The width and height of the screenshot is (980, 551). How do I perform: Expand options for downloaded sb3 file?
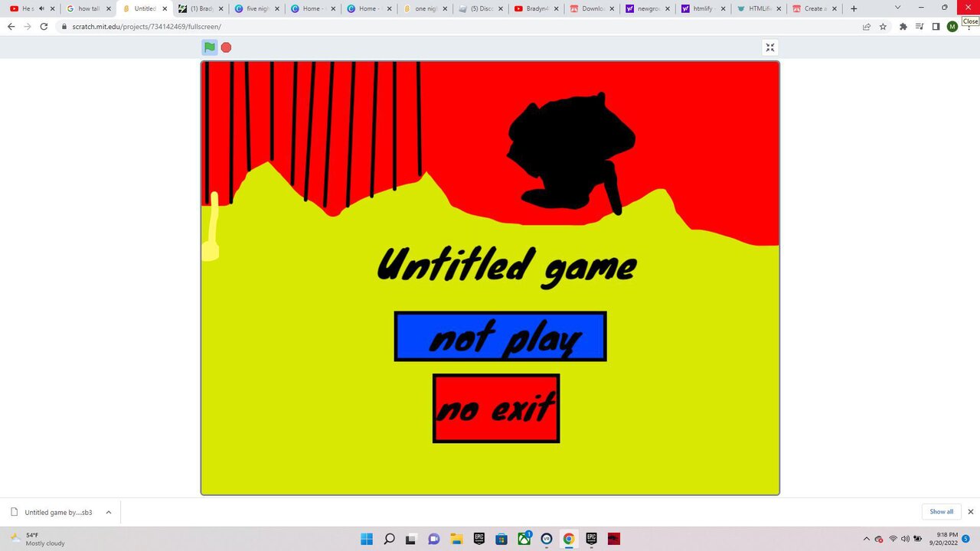pos(108,512)
